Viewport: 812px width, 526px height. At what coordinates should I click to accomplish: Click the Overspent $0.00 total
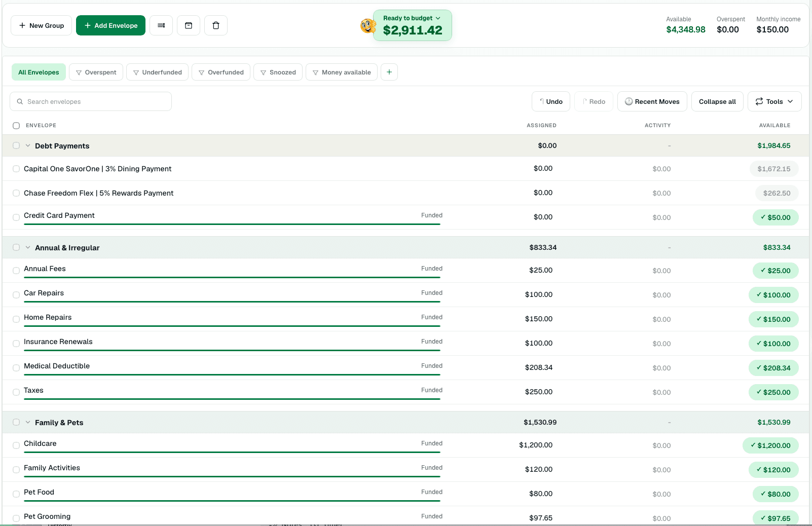click(728, 29)
